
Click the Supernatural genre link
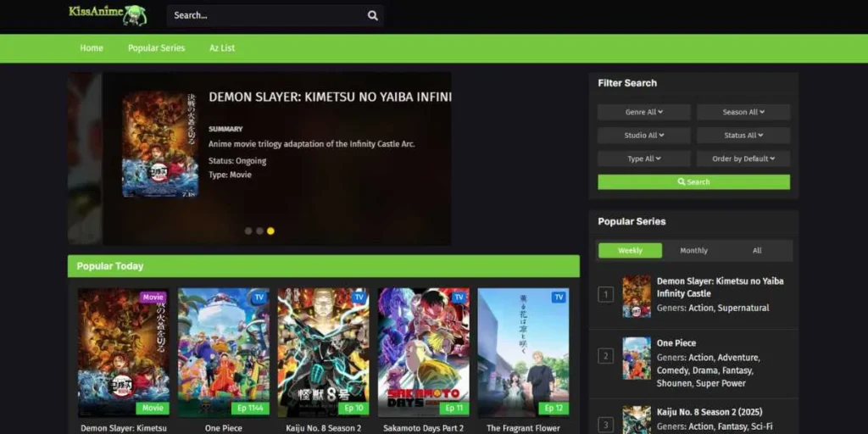click(x=743, y=308)
